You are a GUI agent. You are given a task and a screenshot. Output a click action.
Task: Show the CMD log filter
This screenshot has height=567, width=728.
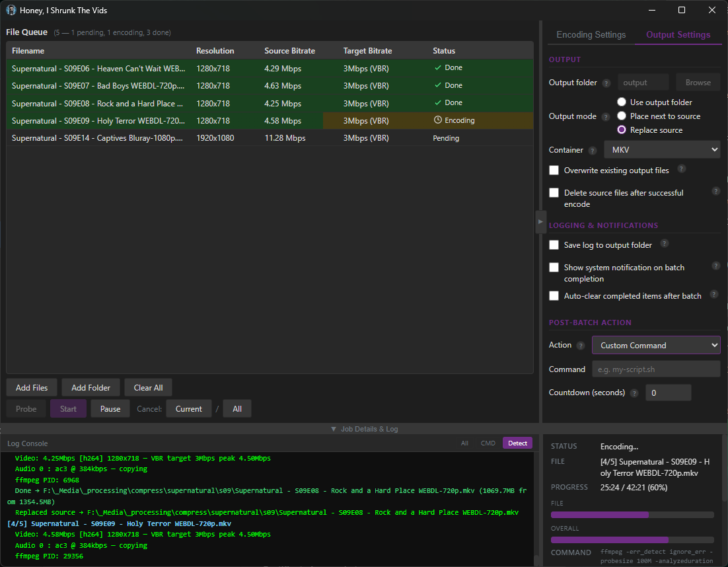tap(488, 443)
